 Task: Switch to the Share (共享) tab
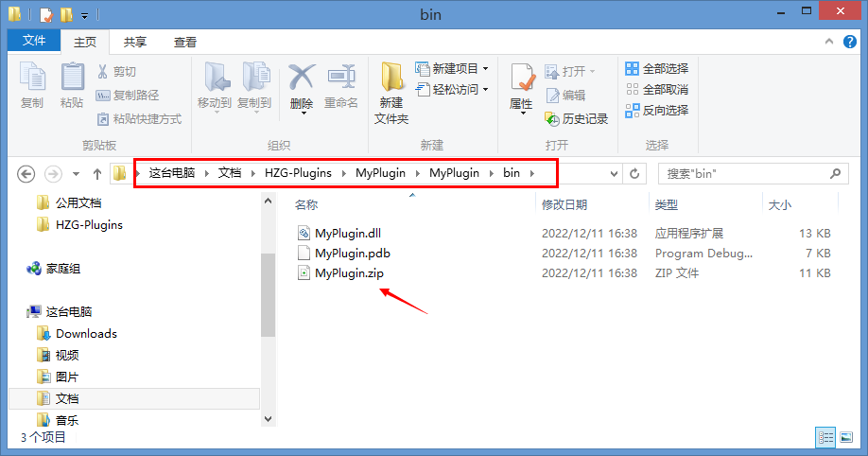(134, 43)
